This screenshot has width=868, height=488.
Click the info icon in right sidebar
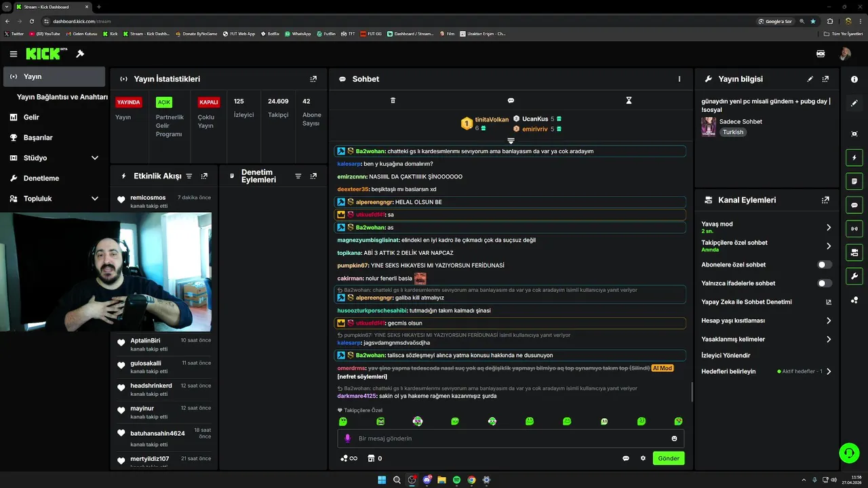click(854, 79)
